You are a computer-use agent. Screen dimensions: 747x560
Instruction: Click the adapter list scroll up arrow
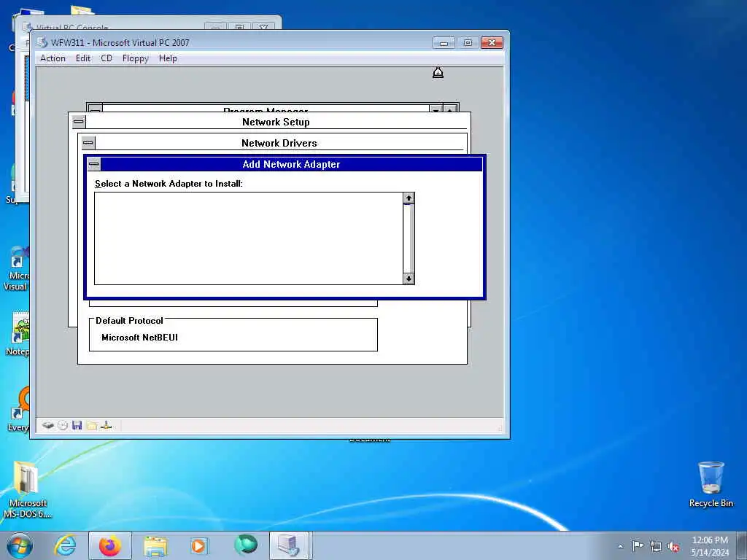[409, 198]
